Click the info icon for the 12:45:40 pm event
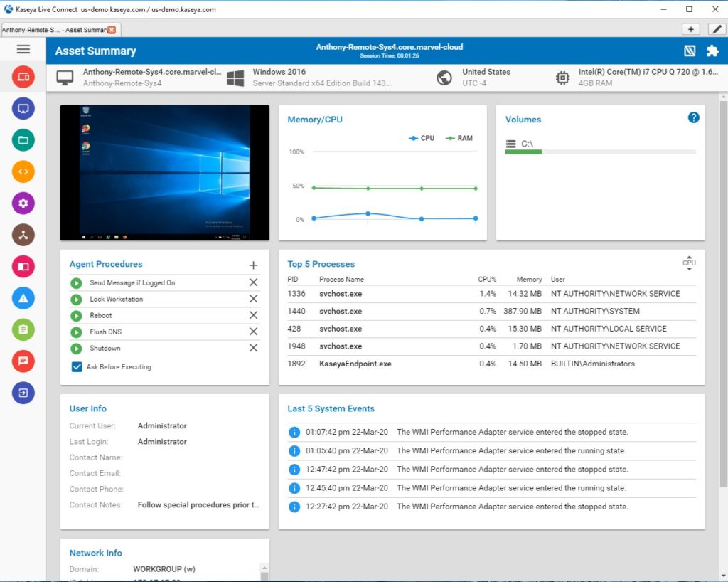The width and height of the screenshot is (728, 582). [294, 488]
